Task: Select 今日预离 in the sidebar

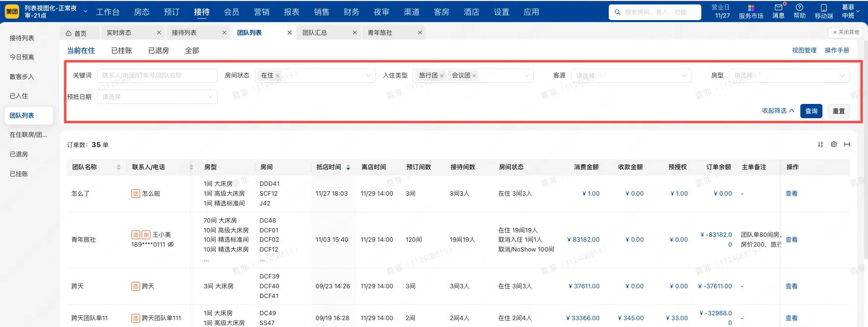Action: point(22,57)
